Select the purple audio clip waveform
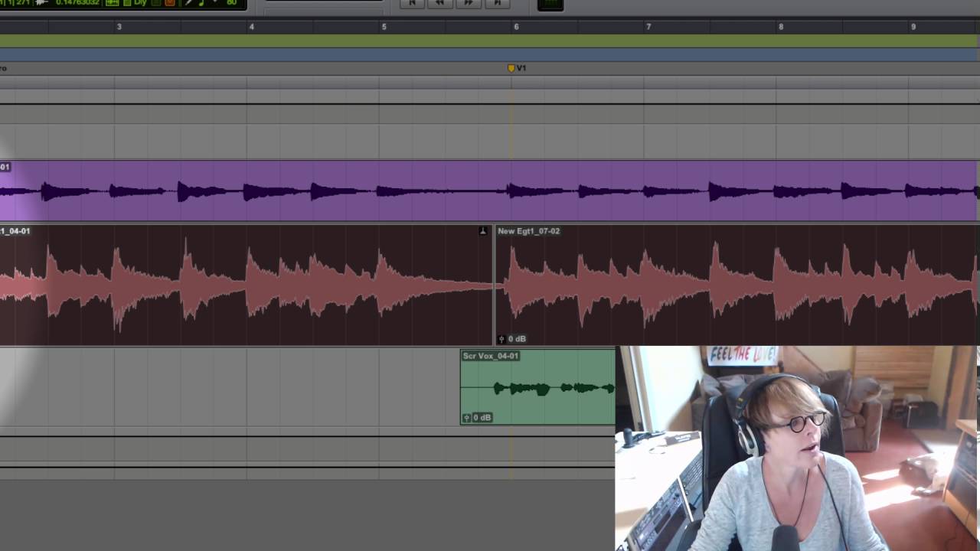 click(x=488, y=191)
